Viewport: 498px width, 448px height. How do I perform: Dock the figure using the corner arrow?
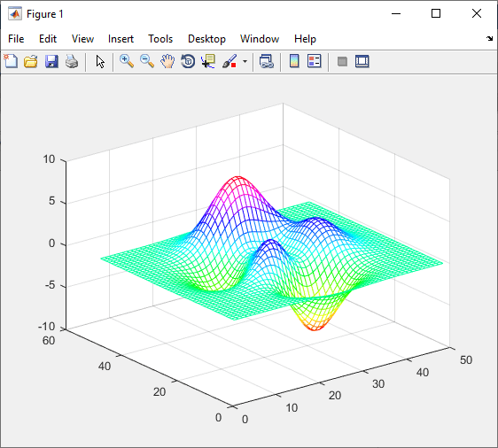coord(489,38)
